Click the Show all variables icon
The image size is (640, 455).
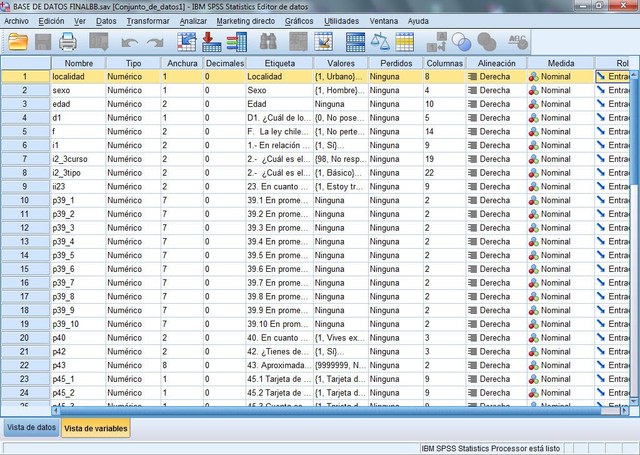click(x=487, y=42)
